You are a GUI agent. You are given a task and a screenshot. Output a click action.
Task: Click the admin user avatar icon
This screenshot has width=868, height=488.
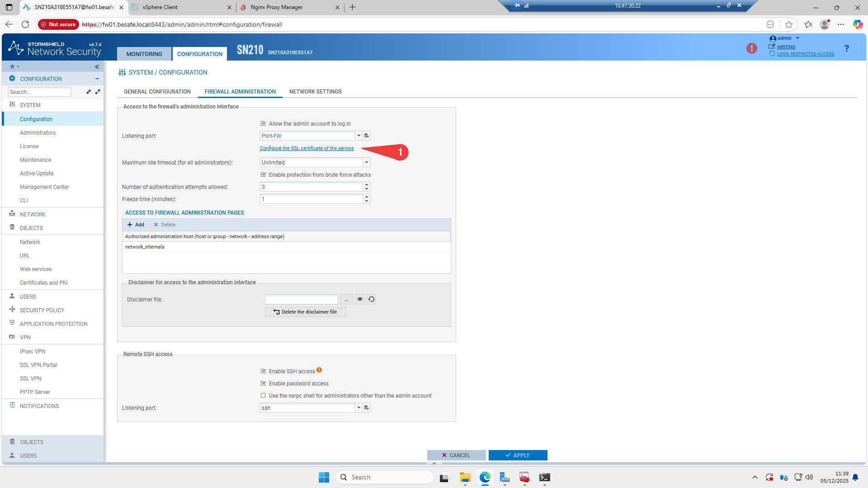tap(773, 39)
